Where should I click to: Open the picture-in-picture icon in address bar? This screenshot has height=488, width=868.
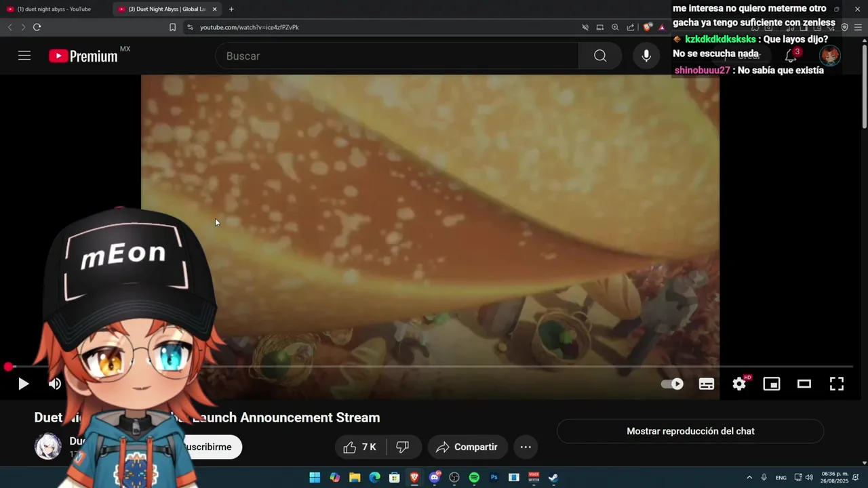(x=599, y=27)
